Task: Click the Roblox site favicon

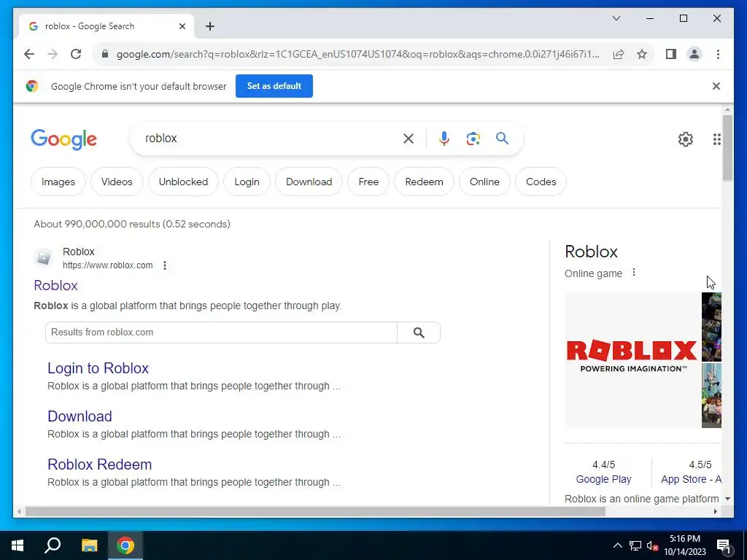Action: click(43, 257)
